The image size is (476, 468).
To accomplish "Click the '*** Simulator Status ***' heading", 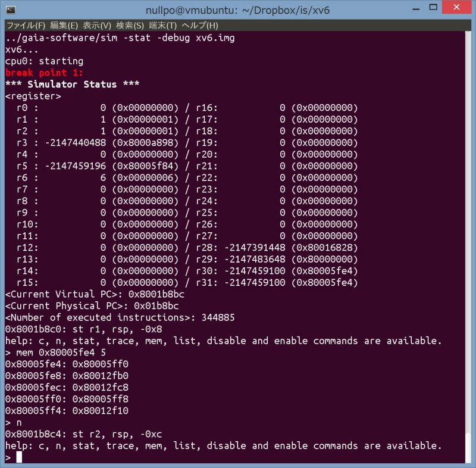I will (72, 84).
